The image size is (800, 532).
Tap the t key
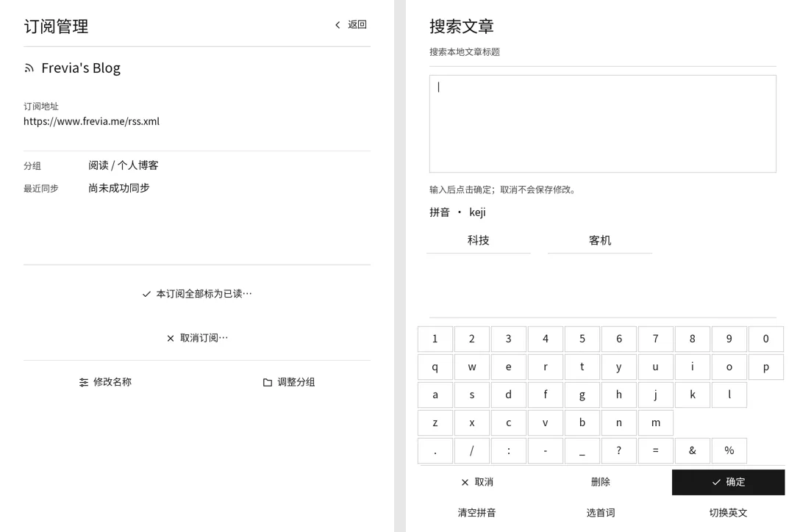[x=582, y=367]
